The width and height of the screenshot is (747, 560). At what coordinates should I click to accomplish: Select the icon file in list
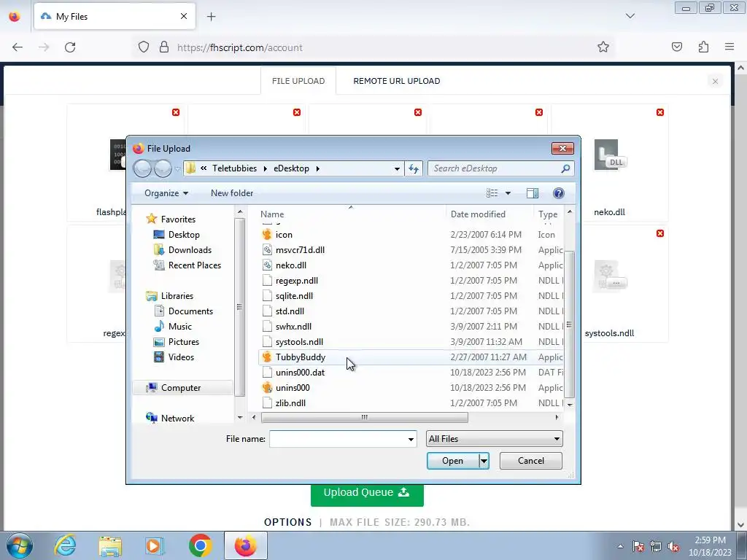[284, 235]
